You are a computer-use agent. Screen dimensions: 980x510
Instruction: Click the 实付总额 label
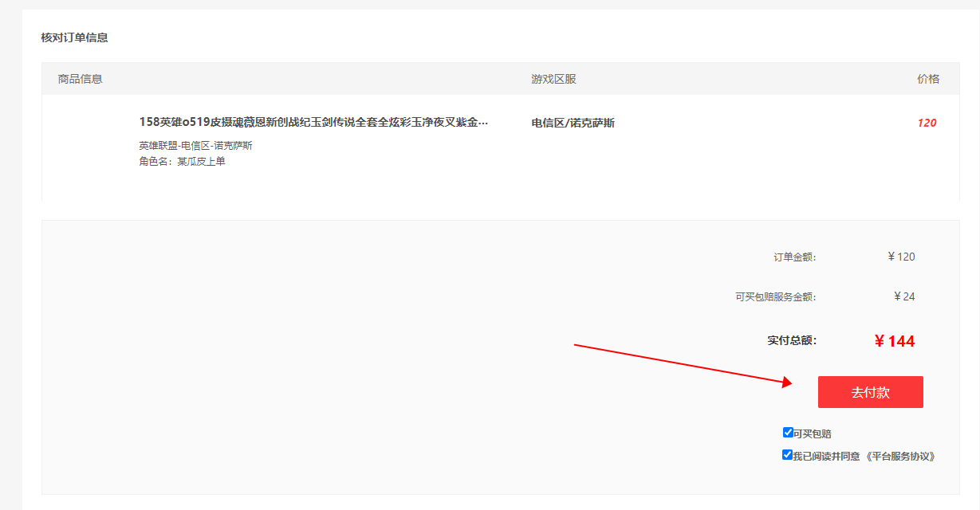click(792, 340)
